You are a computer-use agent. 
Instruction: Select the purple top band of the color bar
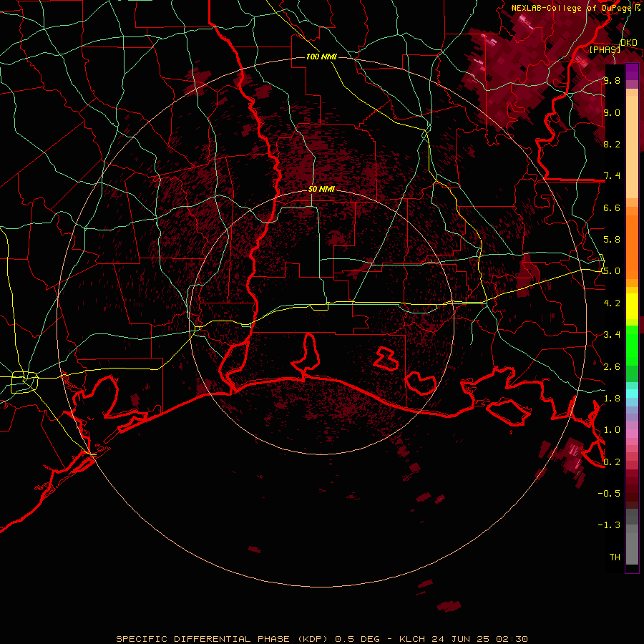click(632, 72)
